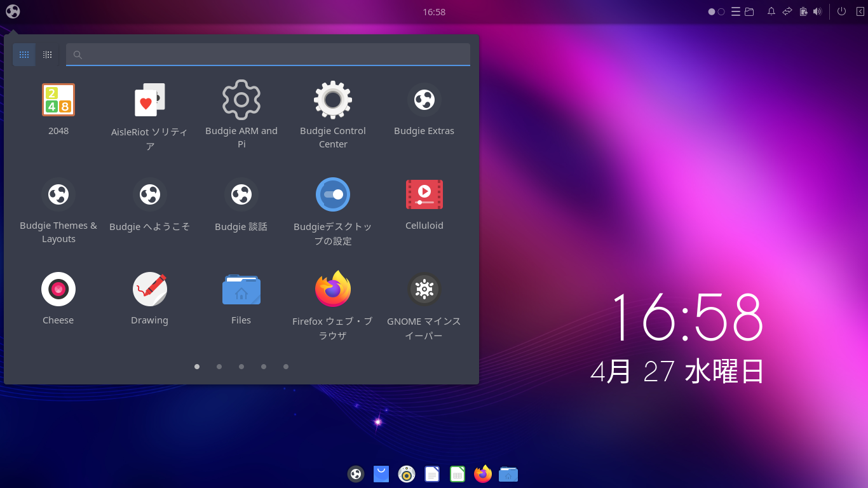Open Budgie Control Center
868x488 pixels.
point(333,115)
